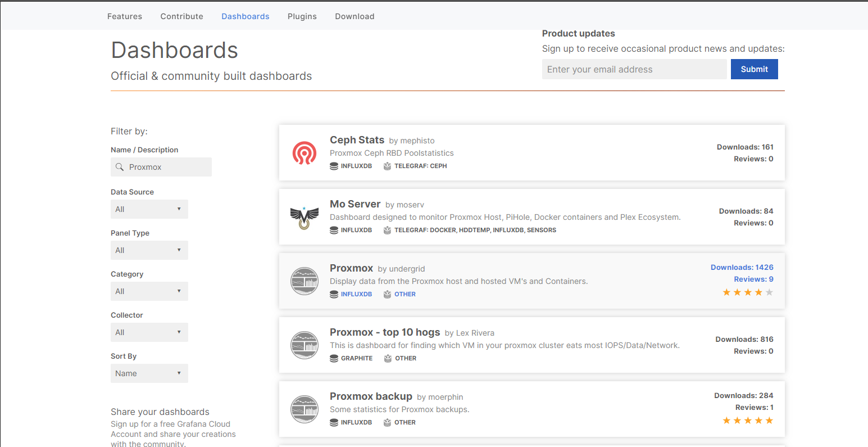
Task: Click the Name / Description search field
Action: click(x=161, y=167)
